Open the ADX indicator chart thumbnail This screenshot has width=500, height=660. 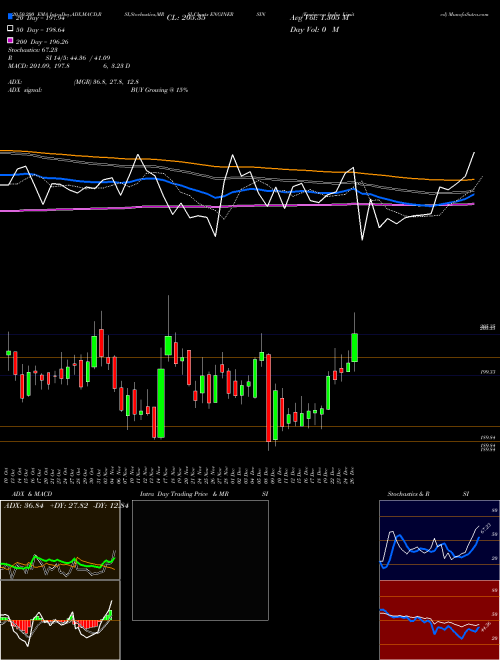(x=60, y=540)
